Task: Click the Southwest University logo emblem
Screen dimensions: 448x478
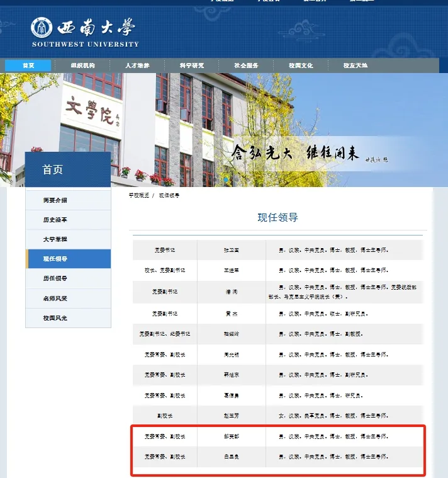Action: coord(43,28)
